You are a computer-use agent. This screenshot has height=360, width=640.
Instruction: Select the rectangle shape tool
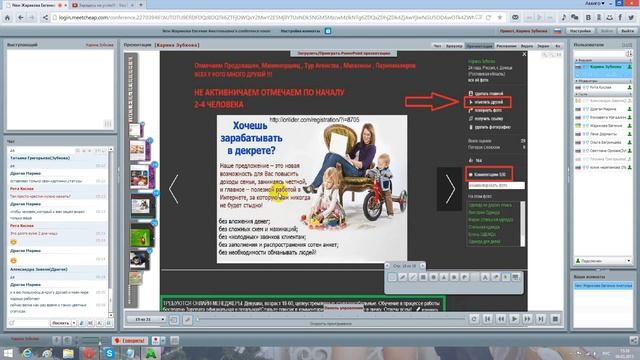point(423,278)
